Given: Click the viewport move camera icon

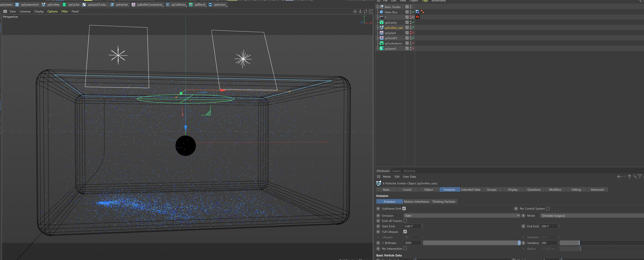Looking at the screenshot, I should click(355, 11).
